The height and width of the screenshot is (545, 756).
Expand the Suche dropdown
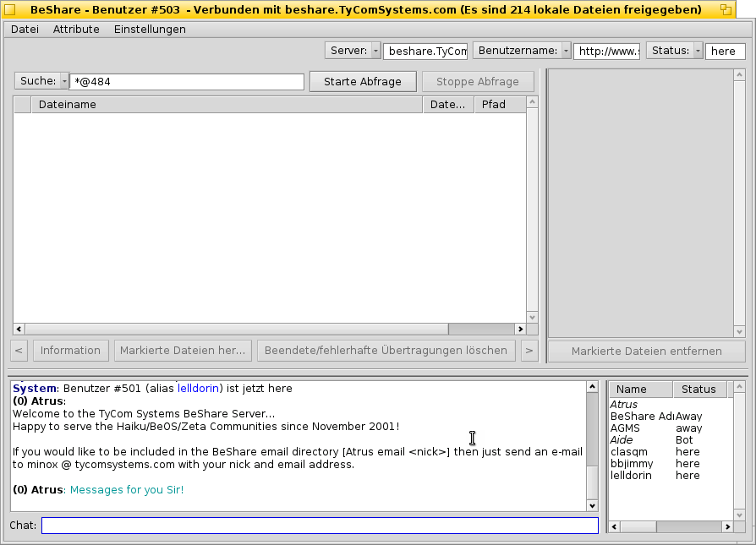pyautogui.click(x=42, y=81)
